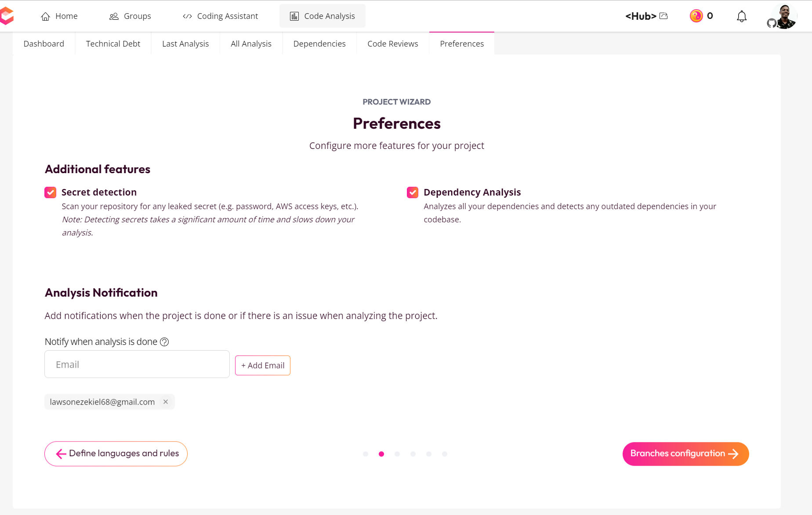Open the Technical Debt tab
The image size is (812, 515).
pos(113,44)
